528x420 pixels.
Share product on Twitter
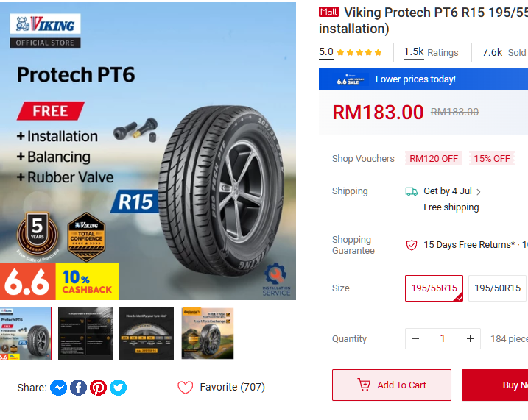click(x=119, y=388)
